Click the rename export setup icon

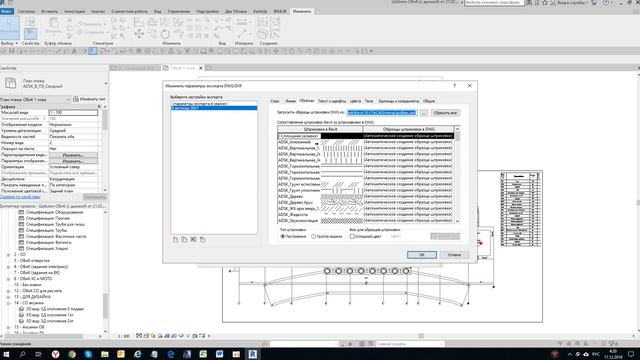pos(193,240)
